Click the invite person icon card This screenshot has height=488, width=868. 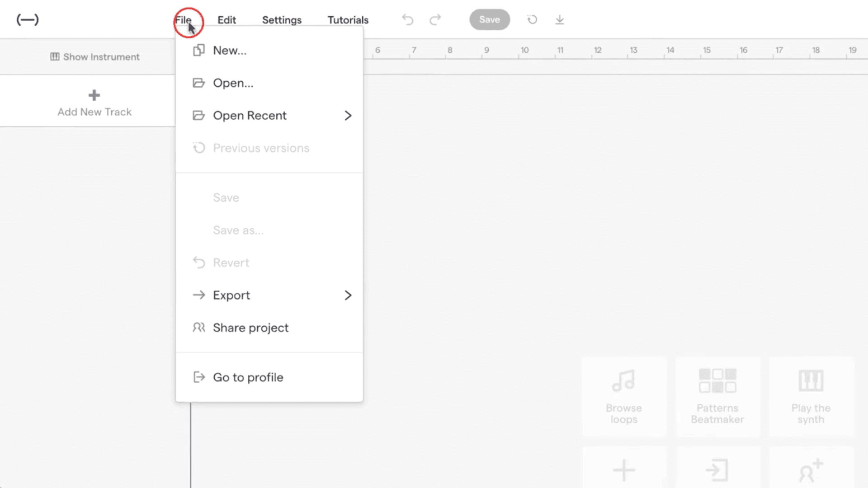coord(811,468)
